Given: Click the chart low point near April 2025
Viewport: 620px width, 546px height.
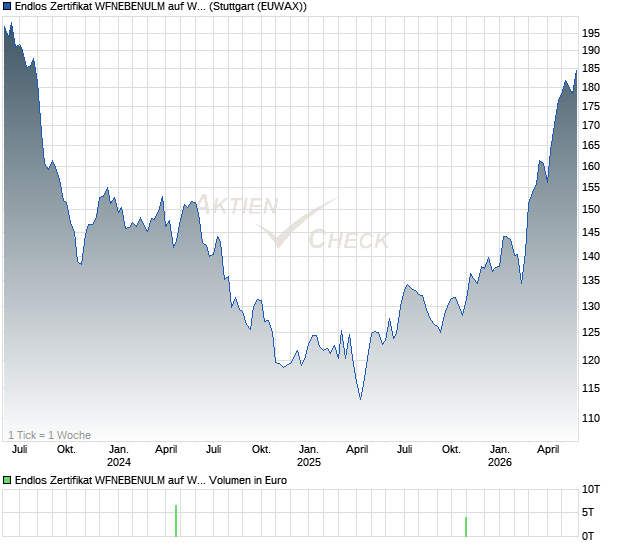Looking at the screenshot, I should pos(360,399).
